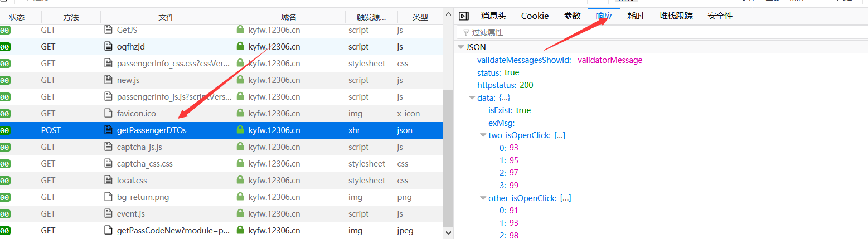Switch to the 响应 tab
The height and width of the screenshot is (239, 868).
604,16
